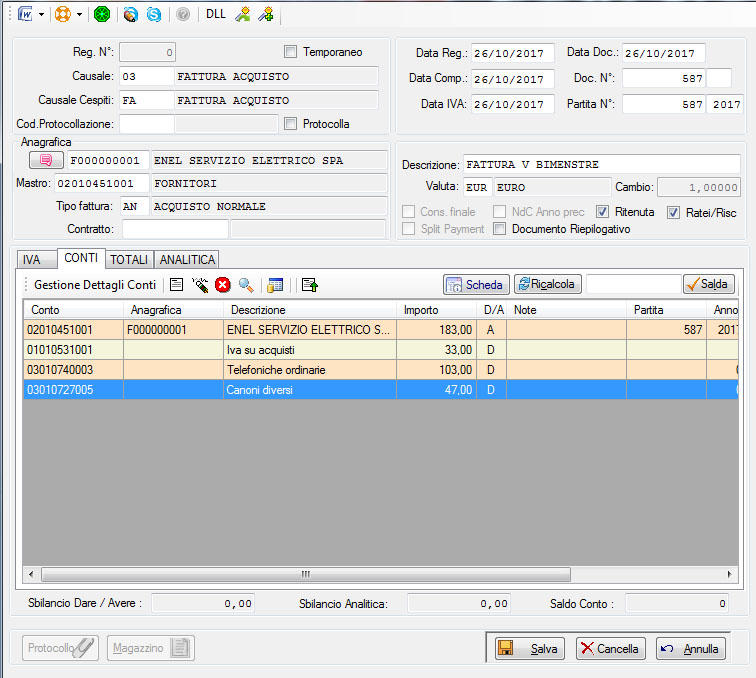Select the row with conto 02010451001

pos(381,330)
